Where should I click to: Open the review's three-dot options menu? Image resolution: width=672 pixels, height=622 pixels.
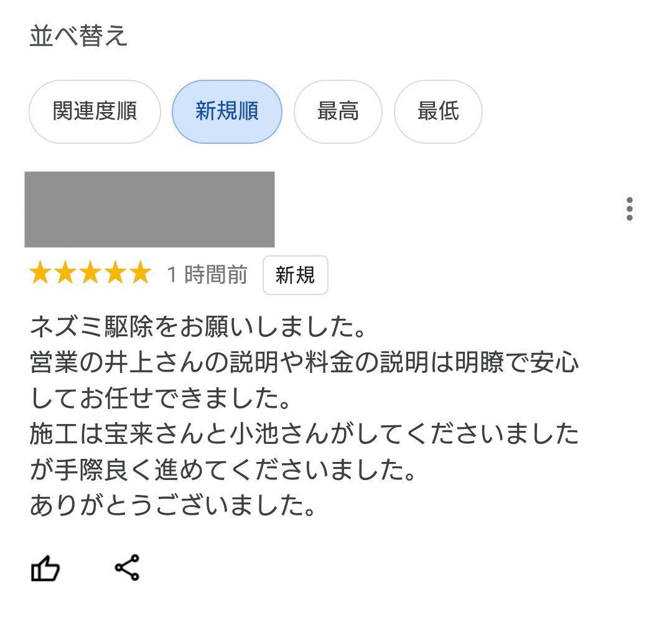pyautogui.click(x=630, y=209)
